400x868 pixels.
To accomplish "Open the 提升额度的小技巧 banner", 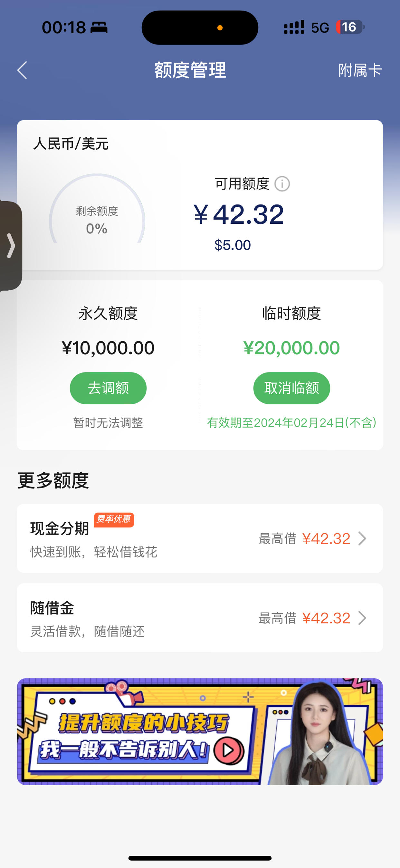I will [200, 732].
